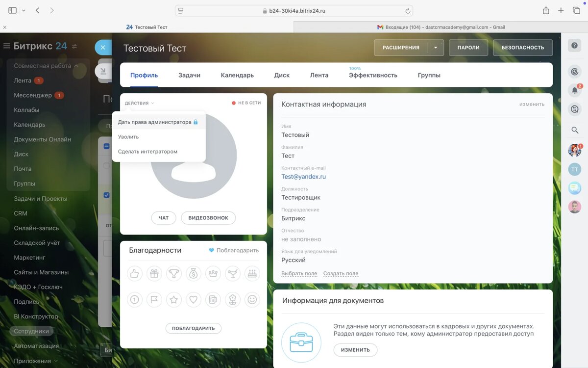The image size is (588, 368).
Task: Click Поблагодарить heart link
Action: coord(234,250)
